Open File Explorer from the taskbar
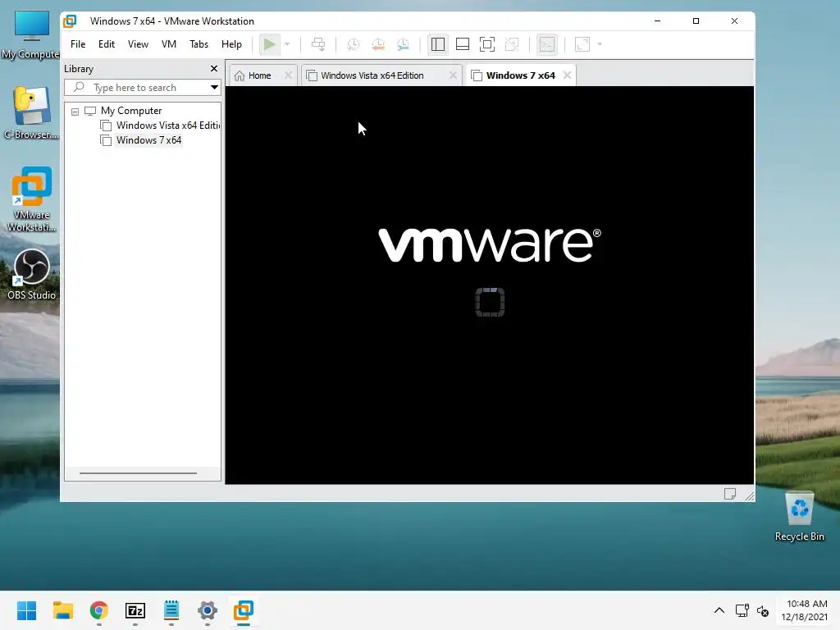This screenshot has height=630, width=840. pyautogui.click(x=63, y=610)
